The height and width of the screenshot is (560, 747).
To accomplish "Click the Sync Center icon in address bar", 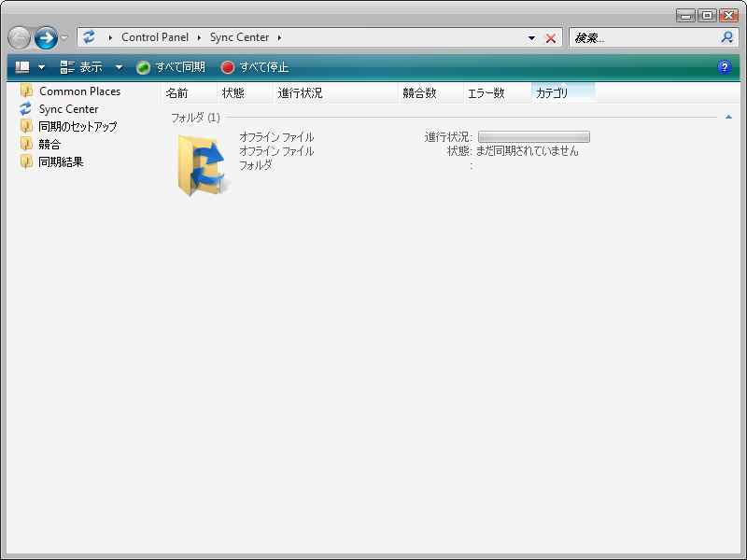I will [89, 37].
